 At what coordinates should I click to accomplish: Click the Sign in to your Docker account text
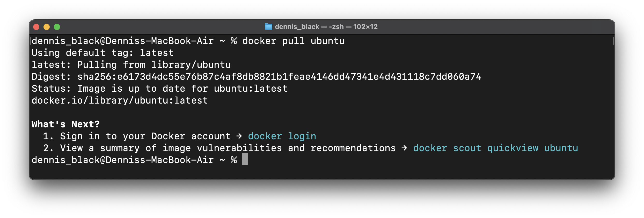(x=145, y=136)
